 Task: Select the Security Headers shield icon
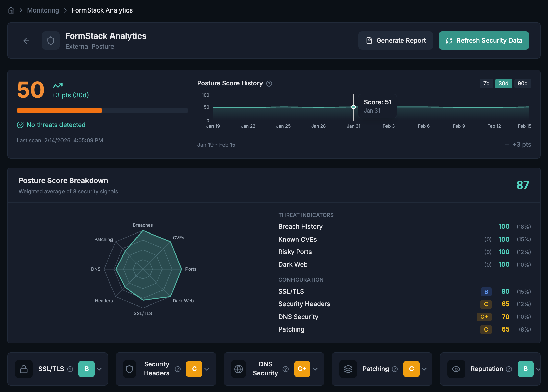point(129,369)
